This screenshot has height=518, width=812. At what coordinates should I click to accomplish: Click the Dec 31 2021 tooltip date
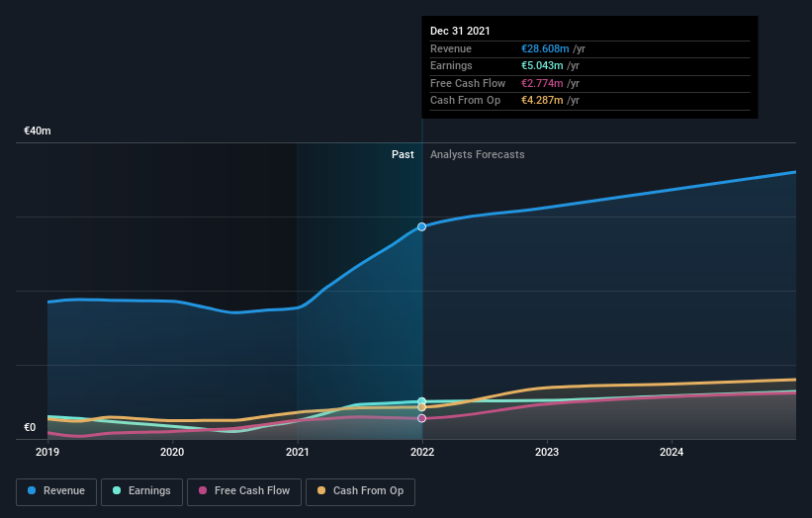coord(460,31)
